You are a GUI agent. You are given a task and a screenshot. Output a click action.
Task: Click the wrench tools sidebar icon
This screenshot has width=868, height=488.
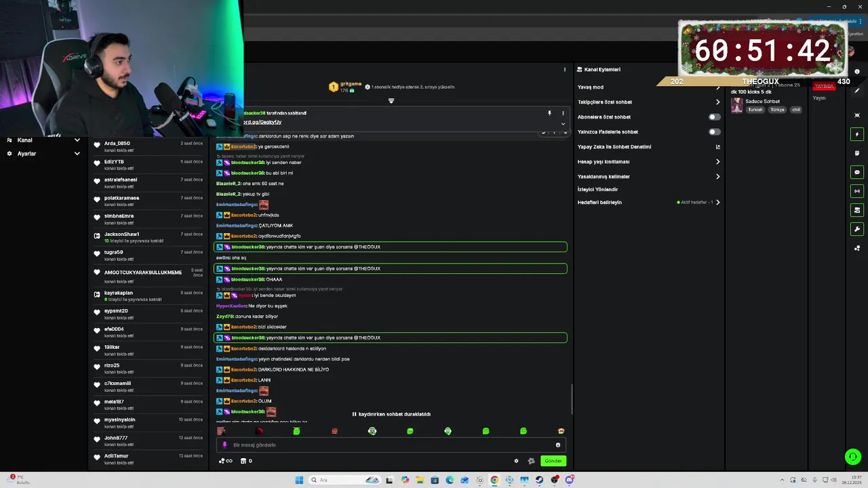pyautogui.click(x=857, y=229)
